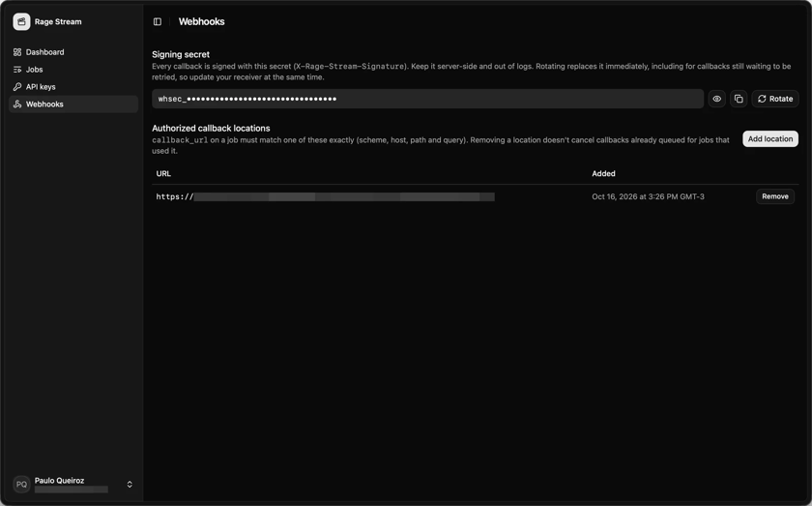Open the Dashboard page
This screenshot has width=812, height=506.
73,52
